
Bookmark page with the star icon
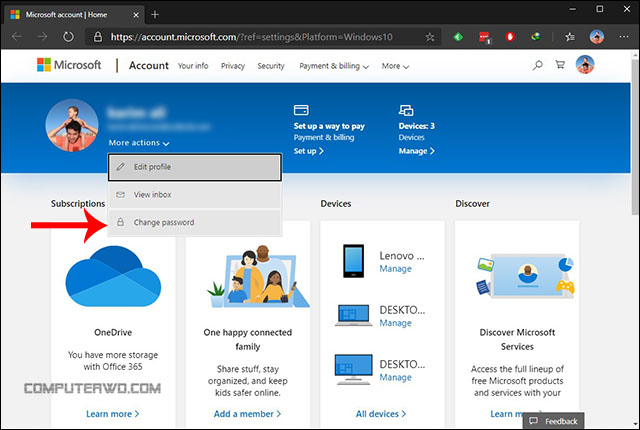tap(430, 36)
